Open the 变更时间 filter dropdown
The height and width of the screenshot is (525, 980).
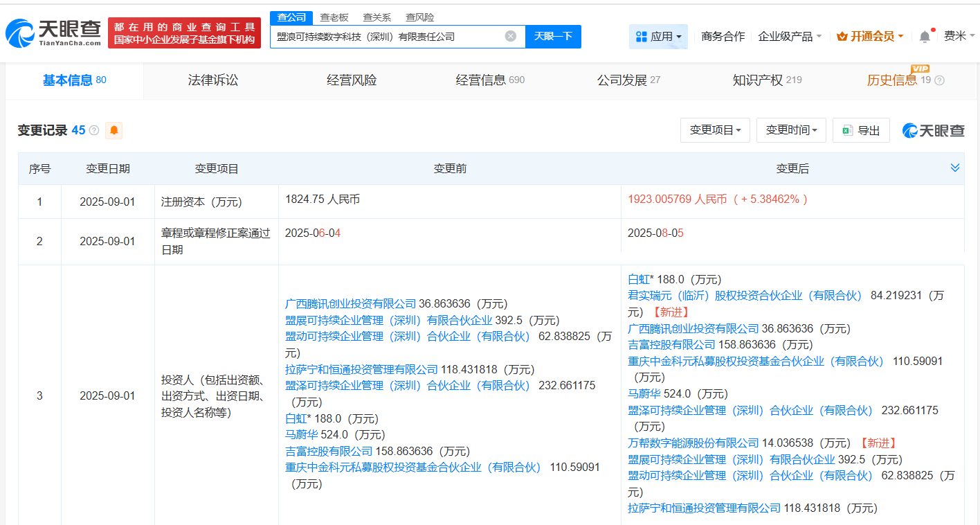pyautogui.click(x=791, y=130)
